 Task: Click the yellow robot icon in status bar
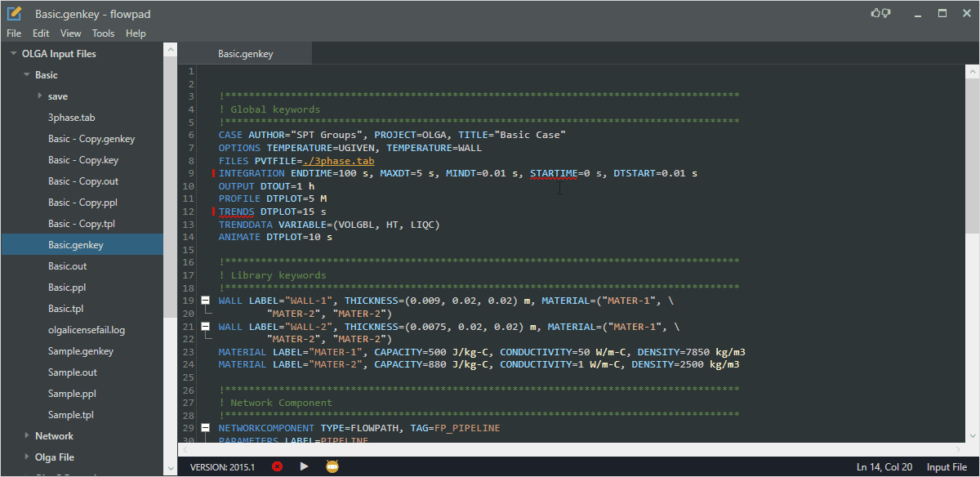[332, 466]
